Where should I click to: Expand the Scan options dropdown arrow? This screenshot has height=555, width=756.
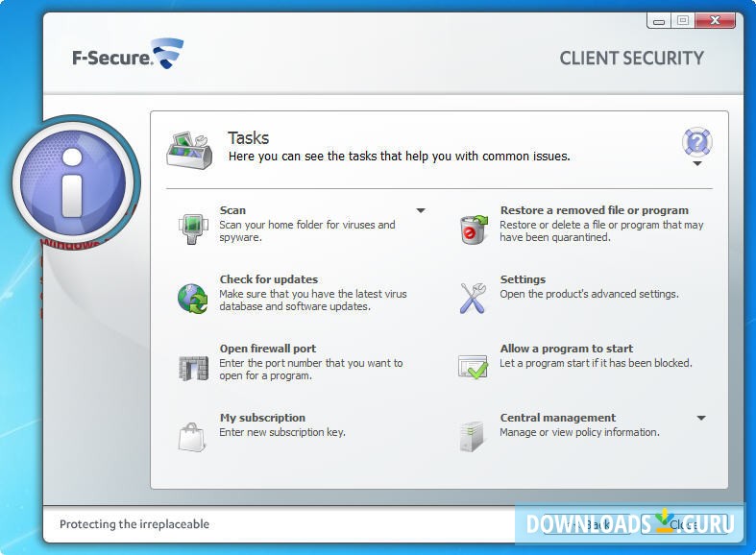click(421, 210)
